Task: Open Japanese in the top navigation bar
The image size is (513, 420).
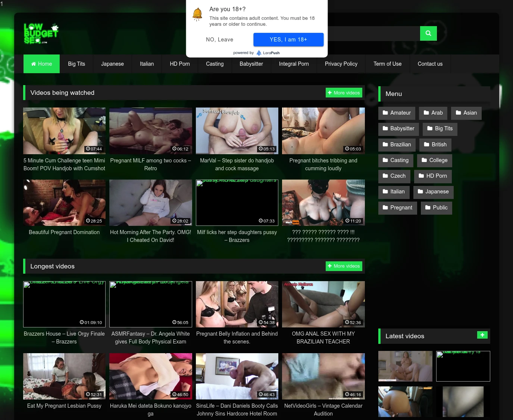Action: click(112, 64)
